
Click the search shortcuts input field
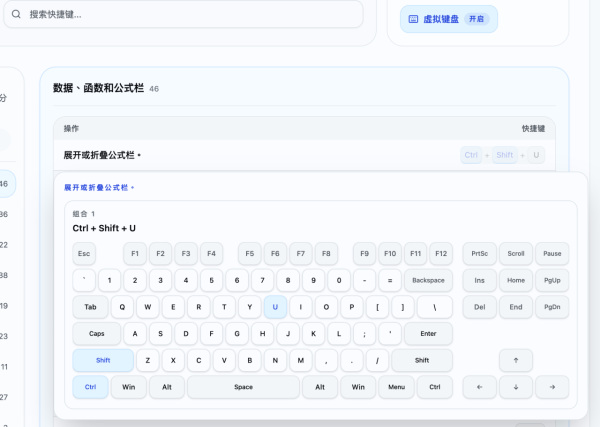pos(183,15)
